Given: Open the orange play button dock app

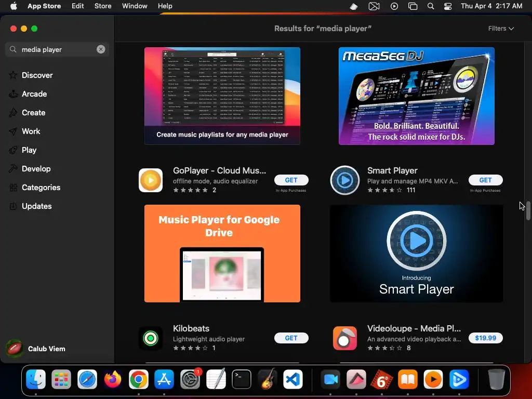Looking at the screenshot, I should [433, 379].
